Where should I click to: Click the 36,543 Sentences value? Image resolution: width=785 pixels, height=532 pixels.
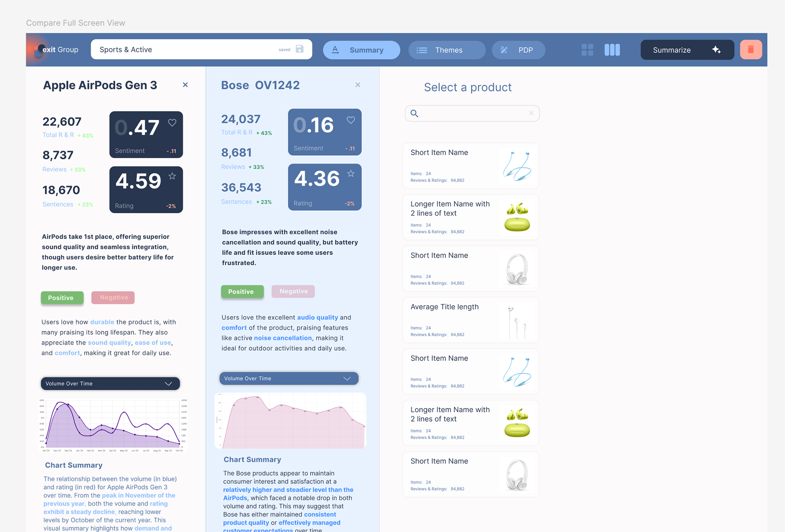pyautogui.click(x=241, y=187)
